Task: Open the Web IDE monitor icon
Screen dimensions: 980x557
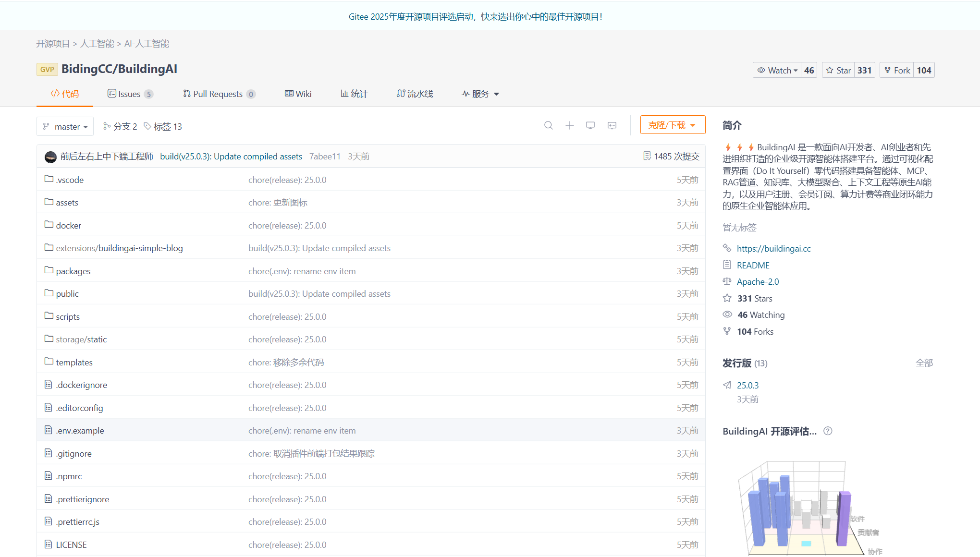Action: coord(590,125)
